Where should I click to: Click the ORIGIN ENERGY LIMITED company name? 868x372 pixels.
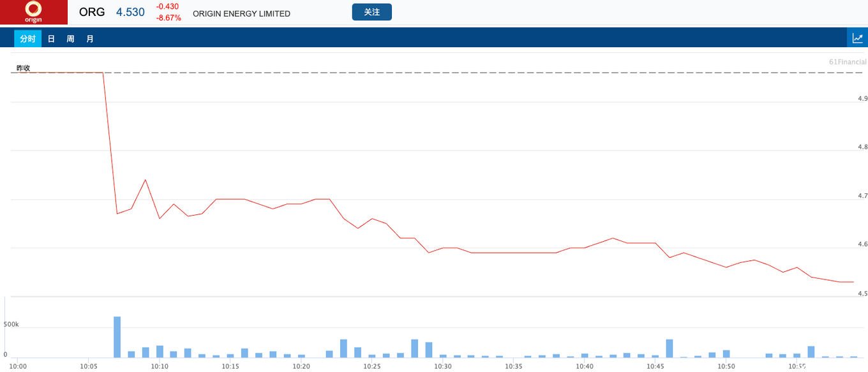(241, 13)
